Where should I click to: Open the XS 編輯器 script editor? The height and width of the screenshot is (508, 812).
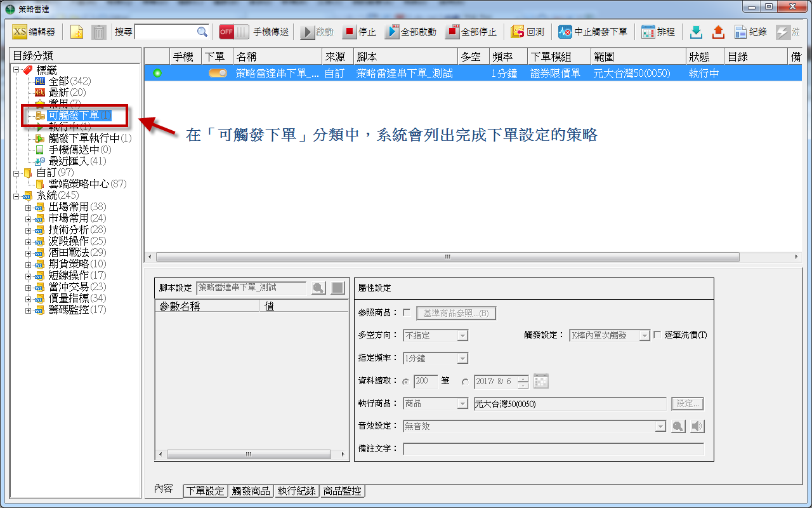coord(34,32)
